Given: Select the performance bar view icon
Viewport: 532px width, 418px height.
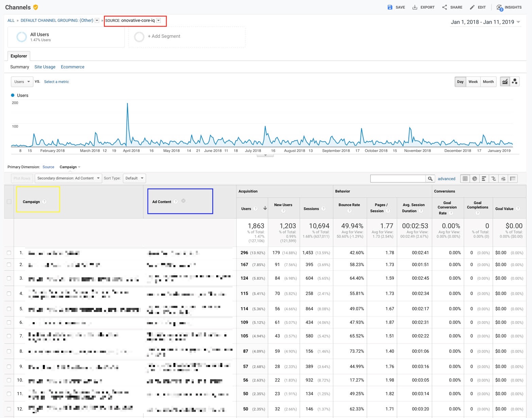Looking at the screenshot, I should click(484, 178).
